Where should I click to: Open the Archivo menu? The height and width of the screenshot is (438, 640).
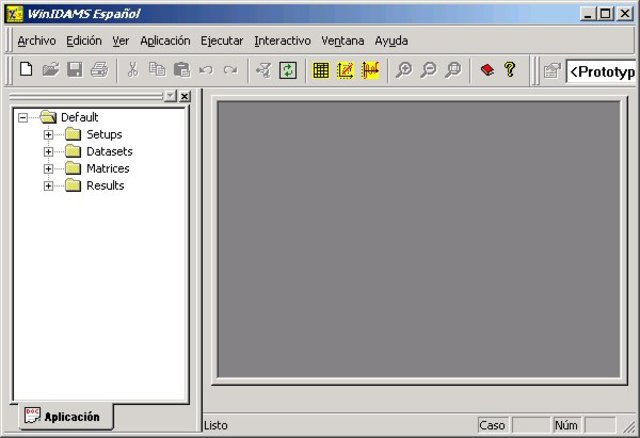pyautogui.click(x=37, y=41)
